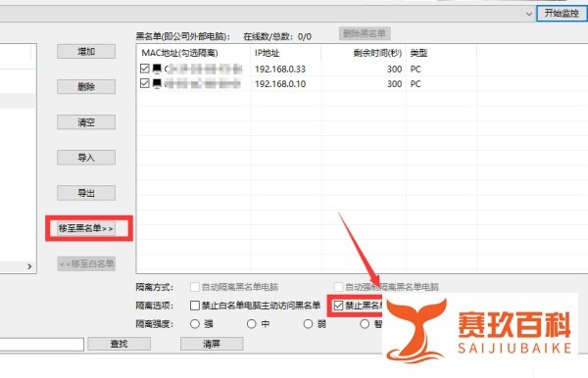Sort by IP地址 column header

click(286, 53)
